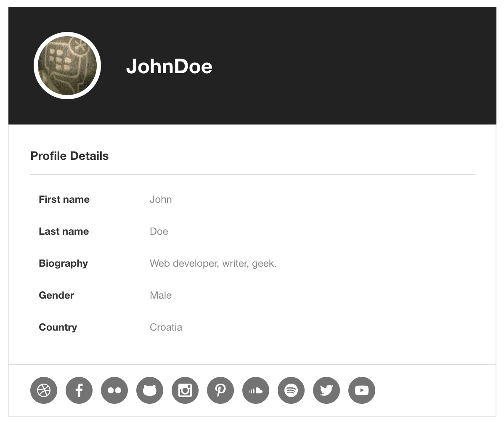Click the SoundCloud icon
The width and height of the screenshot is (504, 424).
coord(256,390)
